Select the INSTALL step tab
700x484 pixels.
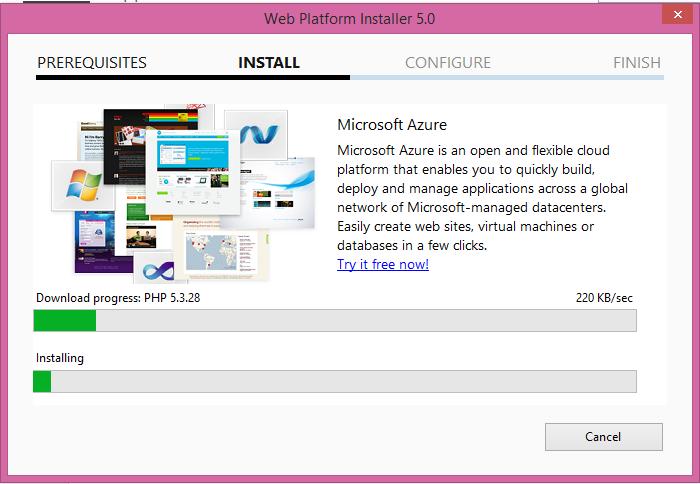point(269,63)
